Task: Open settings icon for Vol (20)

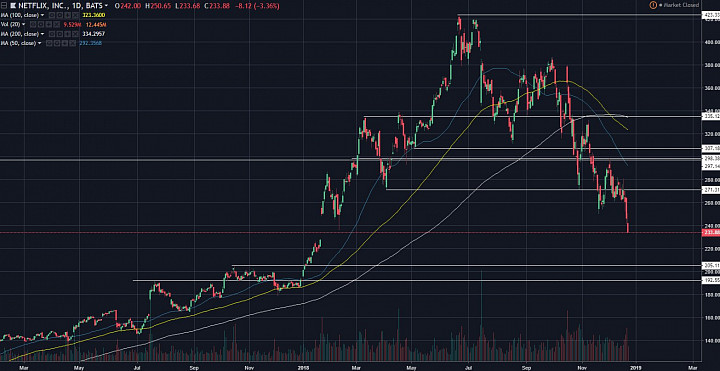Action: [x=40, y=24]
